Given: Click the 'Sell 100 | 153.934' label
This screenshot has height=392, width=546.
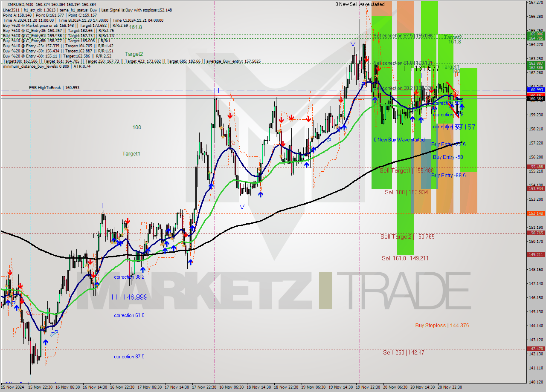Looking at the screenshot, I should [406, 192].
